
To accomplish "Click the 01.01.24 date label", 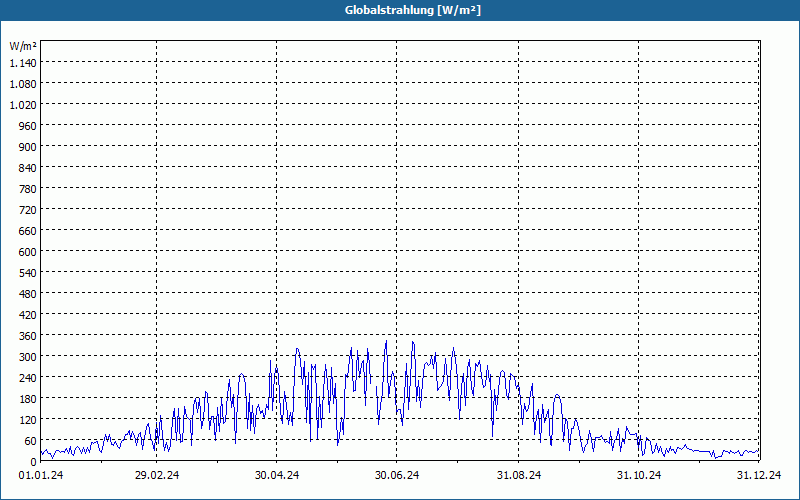I will (41, 476).
